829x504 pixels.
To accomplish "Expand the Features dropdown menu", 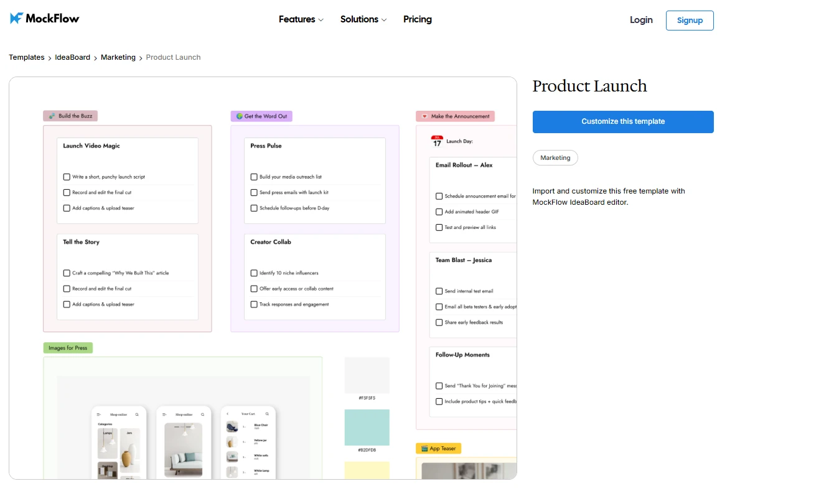I will pos(301,19).
